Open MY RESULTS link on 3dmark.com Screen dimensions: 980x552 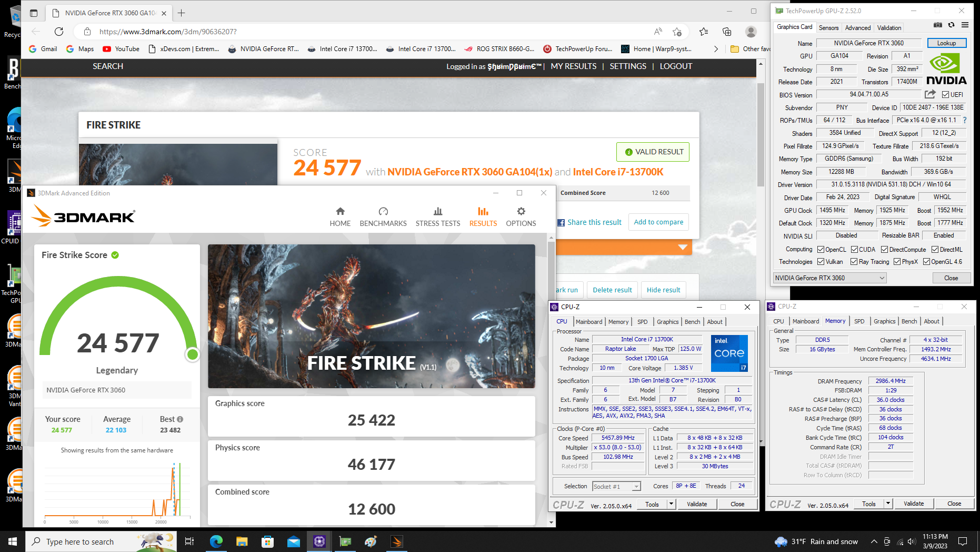574,66
